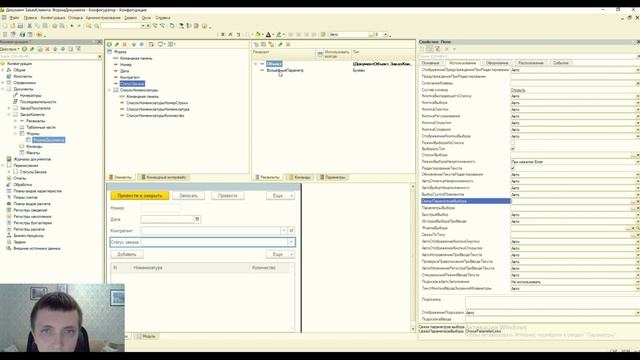Open the КнопкаВыбора property dropdown
The height and width of the screenshot is (360, 640).
[x=638, y=103]
